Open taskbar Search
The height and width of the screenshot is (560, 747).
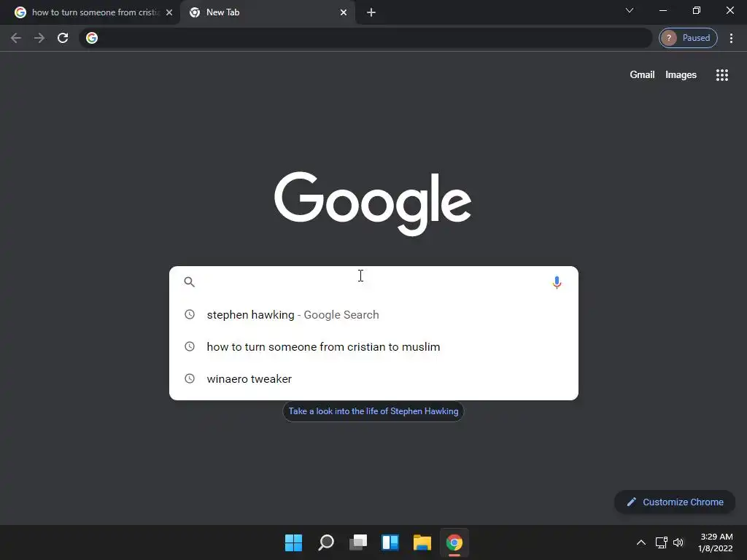pos(326,542)
